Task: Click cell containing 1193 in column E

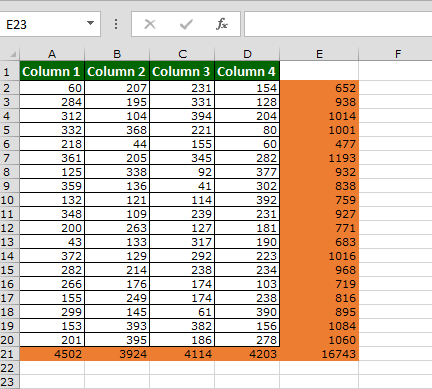Action: [x=319, y=158]
